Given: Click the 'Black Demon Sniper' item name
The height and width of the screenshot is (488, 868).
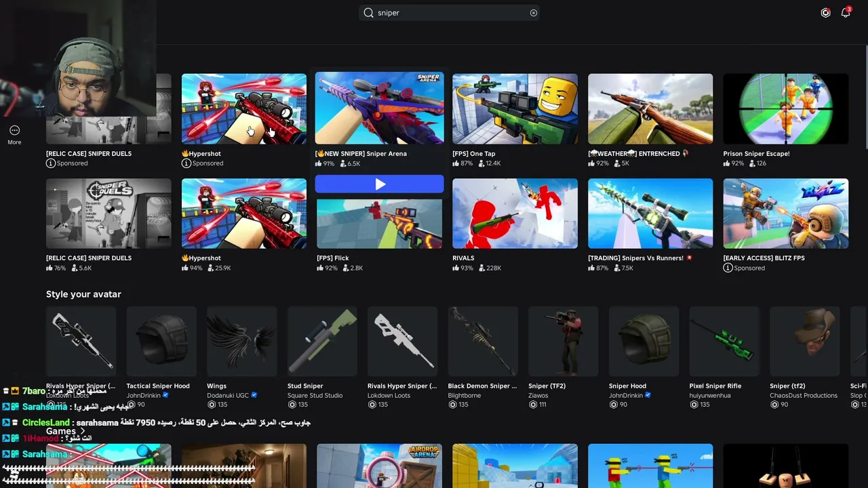Looking at the screenshot, I should [x=482, y=386].
